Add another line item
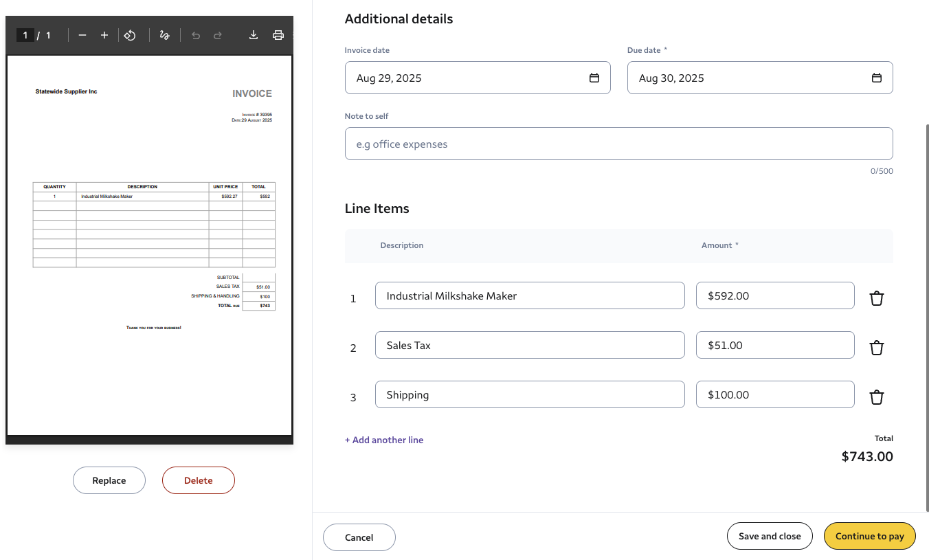The width and height of the screenshot is (929, 560). 384,440
